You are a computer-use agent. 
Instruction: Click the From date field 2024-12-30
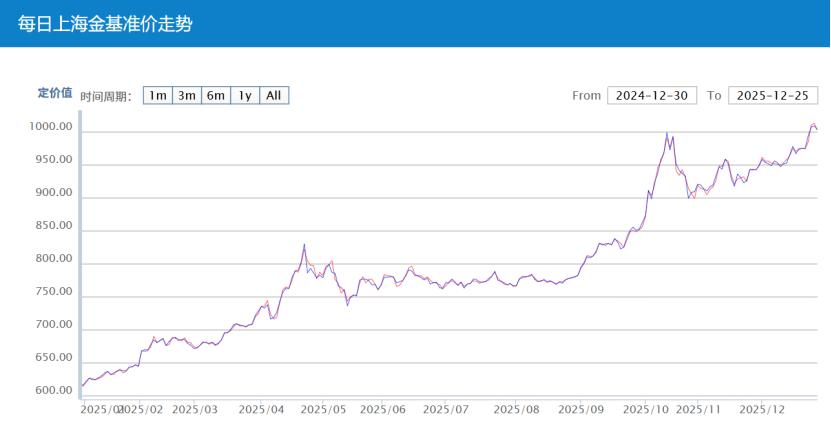651,96
